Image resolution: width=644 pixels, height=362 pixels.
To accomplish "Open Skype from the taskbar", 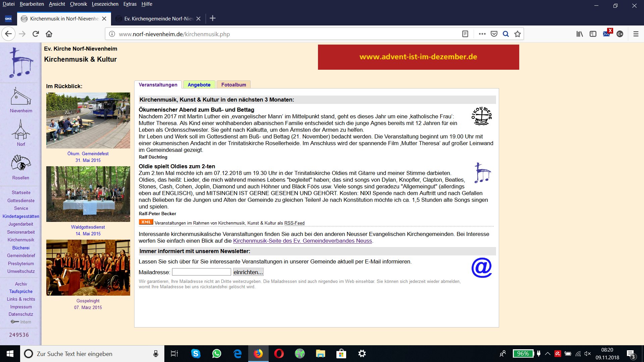I will point(196,354).
